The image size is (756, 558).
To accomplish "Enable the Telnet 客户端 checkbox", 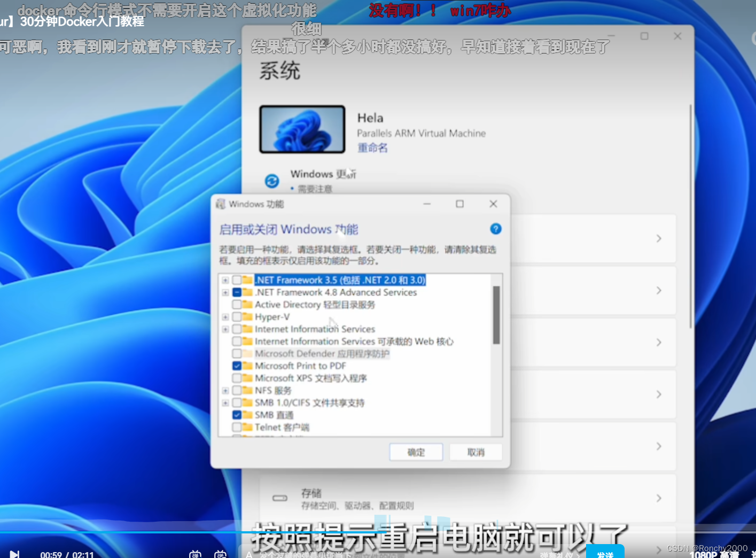I will (x=237, y=427).
